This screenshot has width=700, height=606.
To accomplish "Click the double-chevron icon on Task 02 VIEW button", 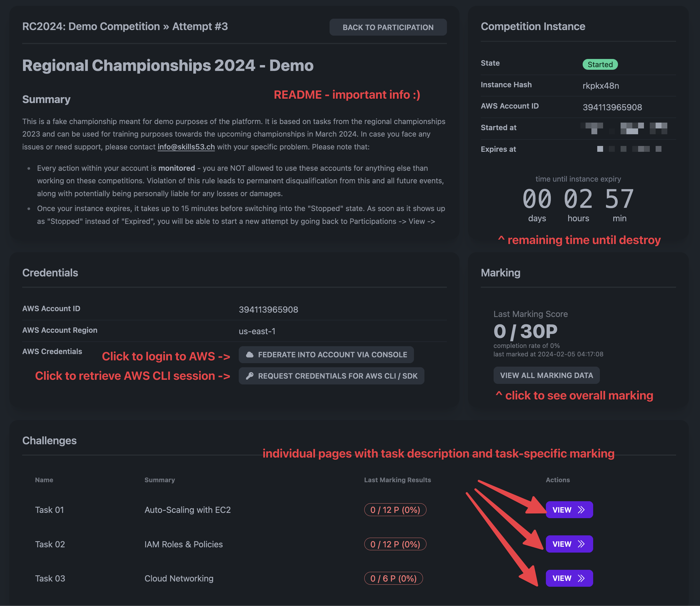I will pos(581,544).
